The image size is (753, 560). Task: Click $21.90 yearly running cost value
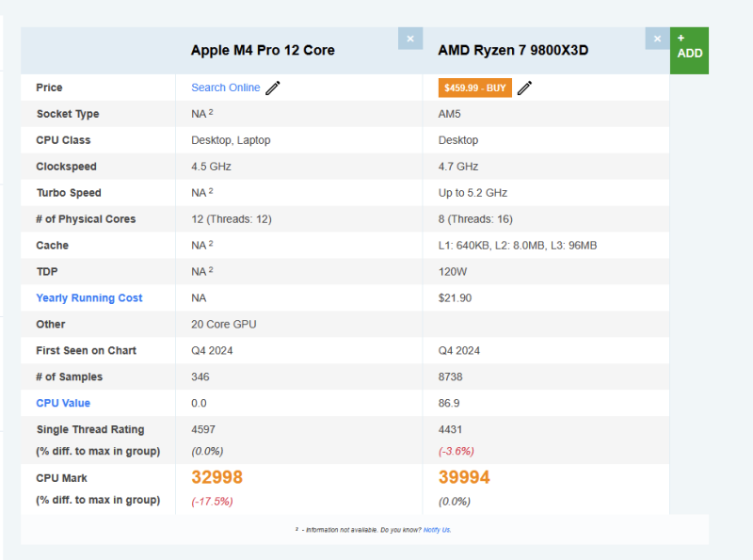(x=455, y=297)
